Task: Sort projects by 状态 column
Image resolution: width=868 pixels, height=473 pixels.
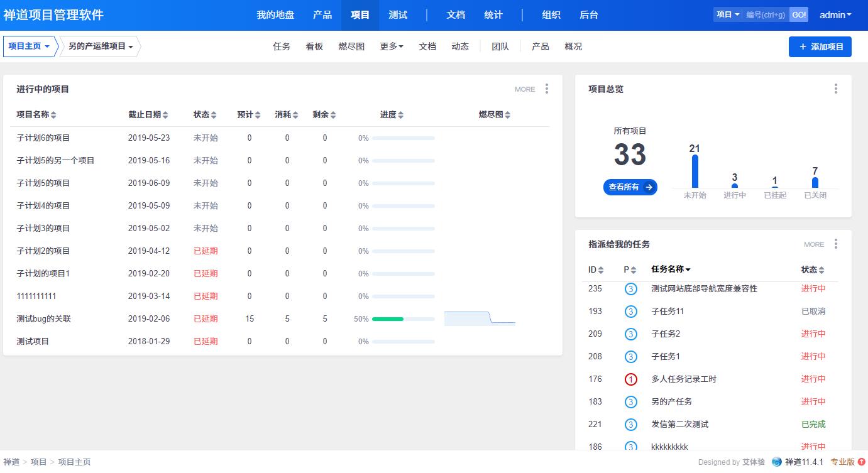Action: tap(205, 114)
